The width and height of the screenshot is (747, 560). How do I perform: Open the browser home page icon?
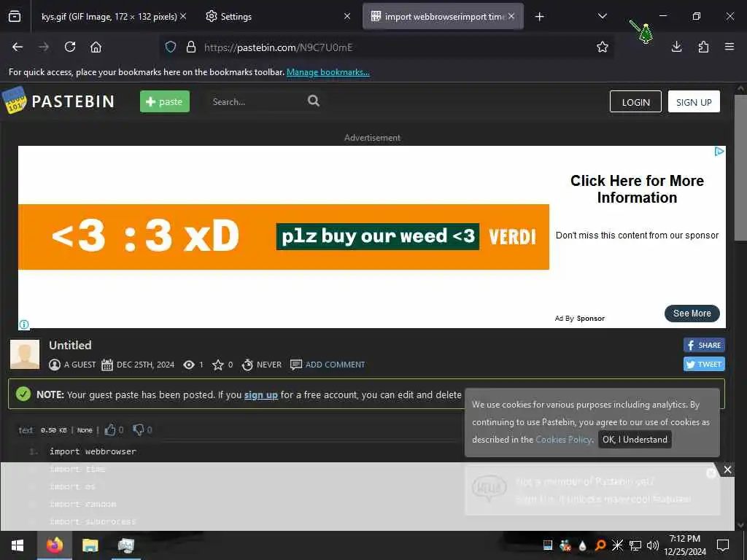[x=96, y=47]
